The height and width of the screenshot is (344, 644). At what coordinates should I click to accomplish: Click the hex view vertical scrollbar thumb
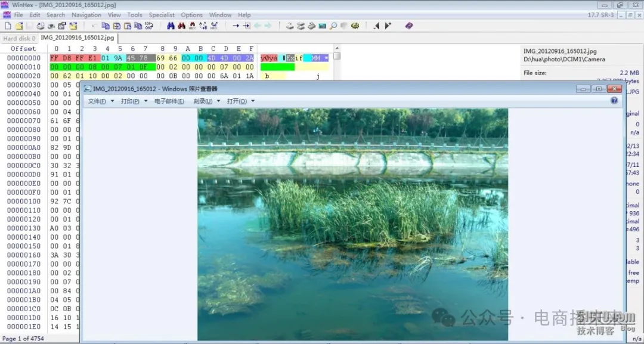(337, 56)
